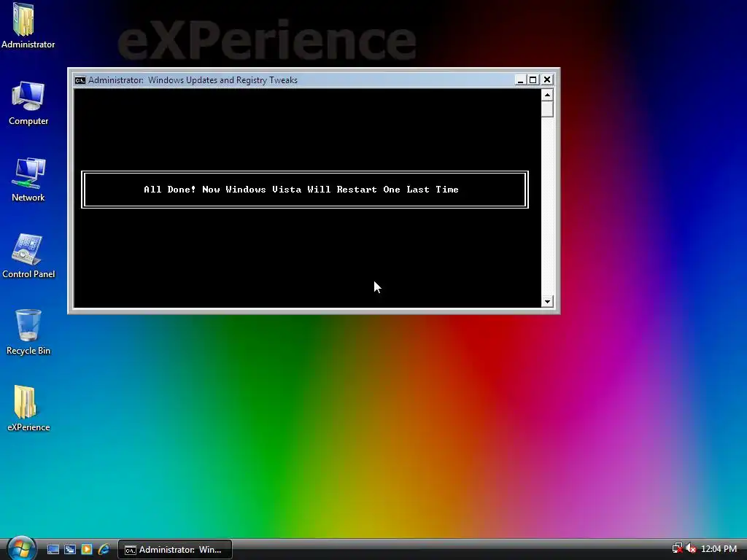Select the Administrator: Win... taskbar button
Image resolution: width=747 pixels, height=560 pixels.
point(175,550)
